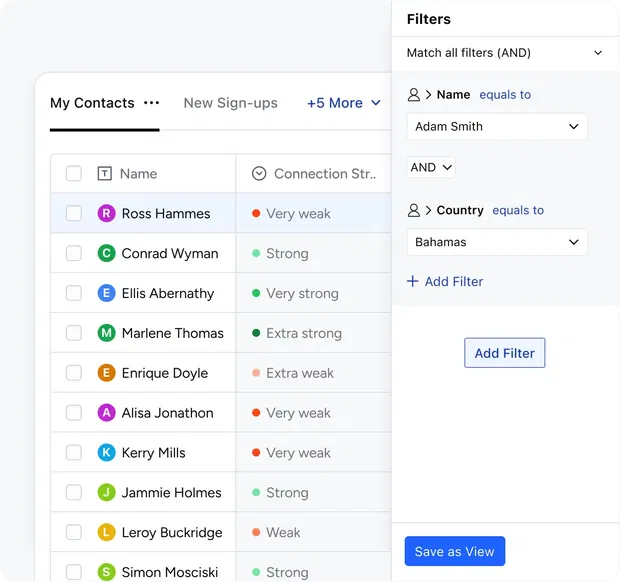Screen dimensions: 620x582
Task: Click the text type icon in Name header
Action: [x=104, y=174]
